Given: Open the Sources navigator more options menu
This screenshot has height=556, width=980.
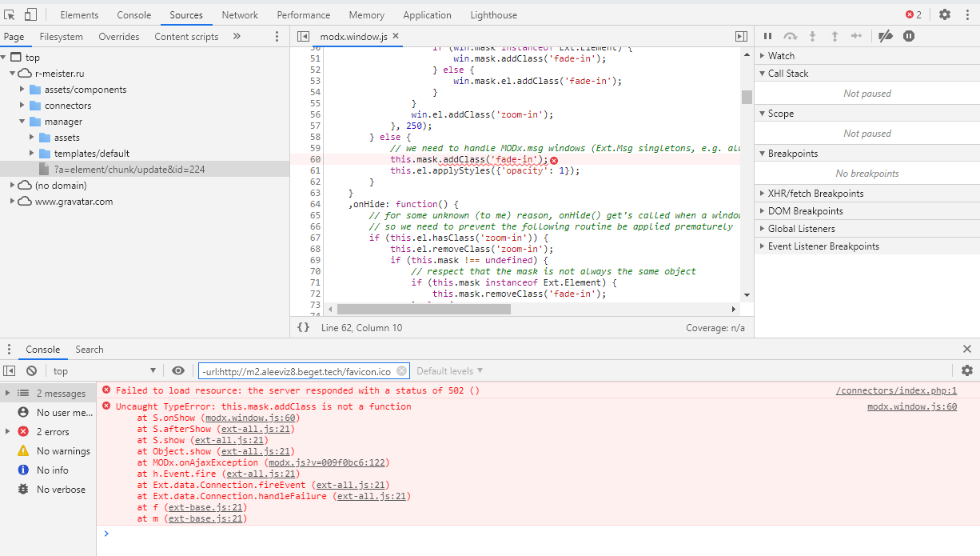Looking at the screenshot, I should point(277,36).
